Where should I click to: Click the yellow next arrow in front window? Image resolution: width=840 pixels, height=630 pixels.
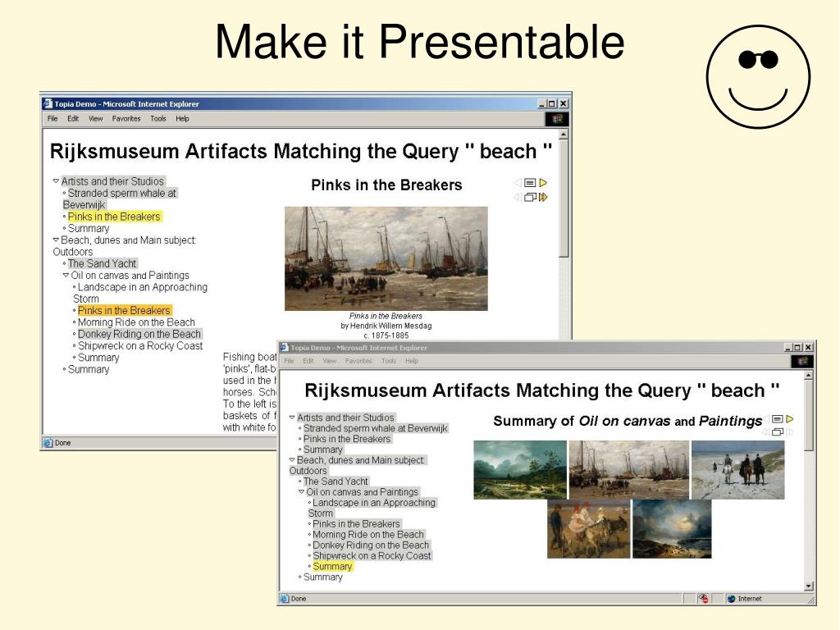click(790, 419)
